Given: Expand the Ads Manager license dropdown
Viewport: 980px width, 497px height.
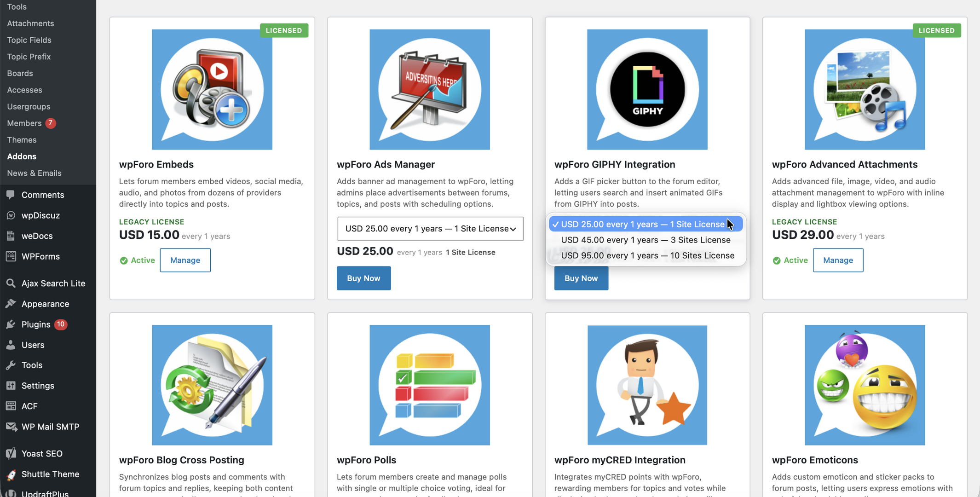Looking at the screenshot, I should tap(430, 229).
